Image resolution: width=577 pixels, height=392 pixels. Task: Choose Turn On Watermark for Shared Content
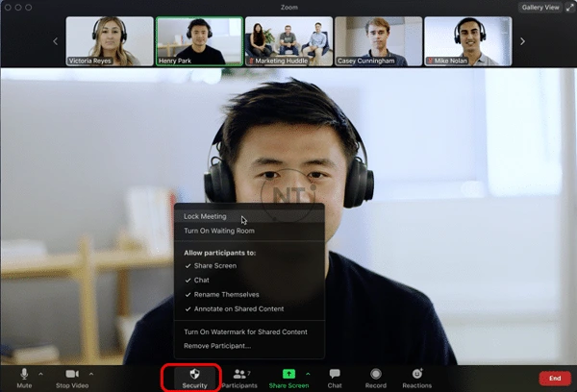(x=249, y=331)
